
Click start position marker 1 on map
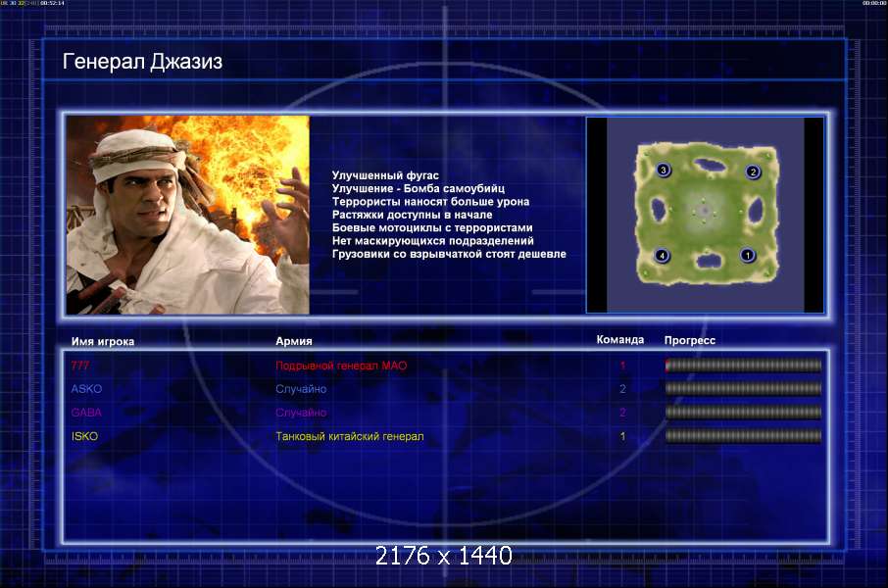(x=748, y=256)
